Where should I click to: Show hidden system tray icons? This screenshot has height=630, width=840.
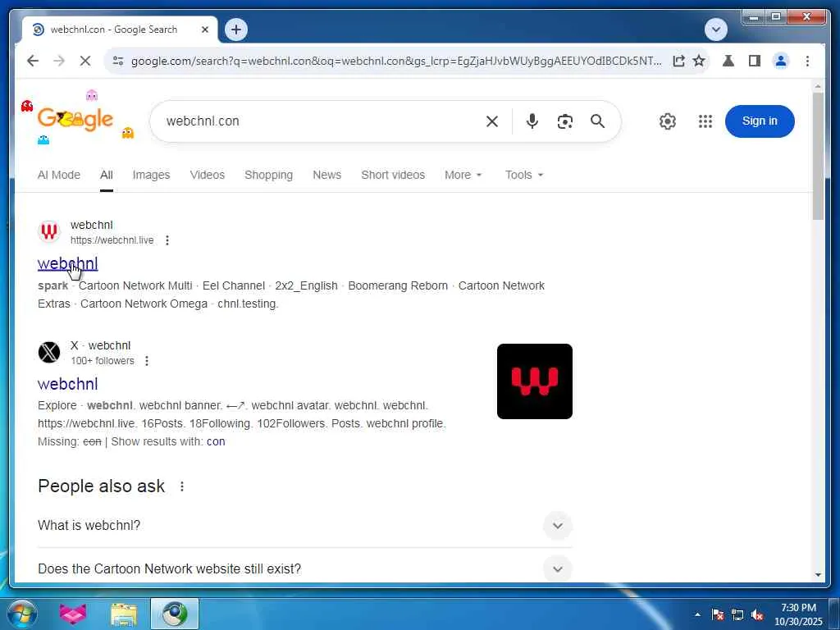point(697,614)
